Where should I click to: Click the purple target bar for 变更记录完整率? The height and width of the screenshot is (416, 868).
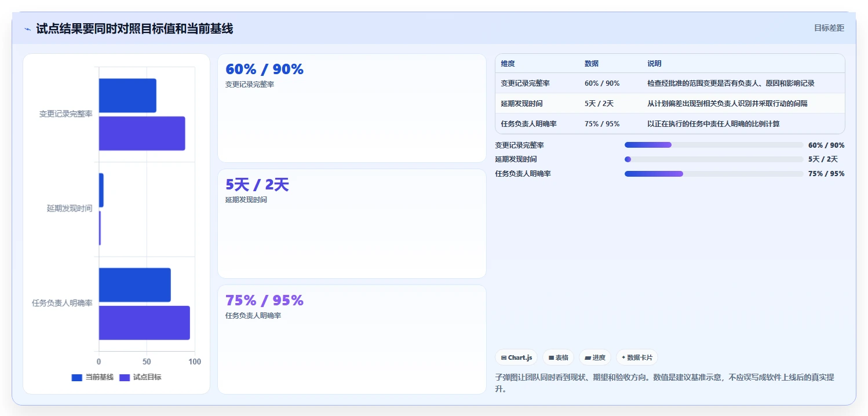point(142,133)
